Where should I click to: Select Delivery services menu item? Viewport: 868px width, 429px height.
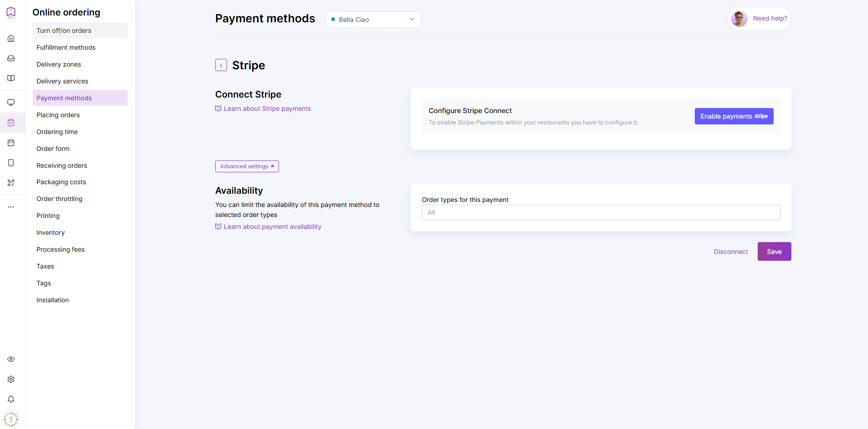[80, 81]
